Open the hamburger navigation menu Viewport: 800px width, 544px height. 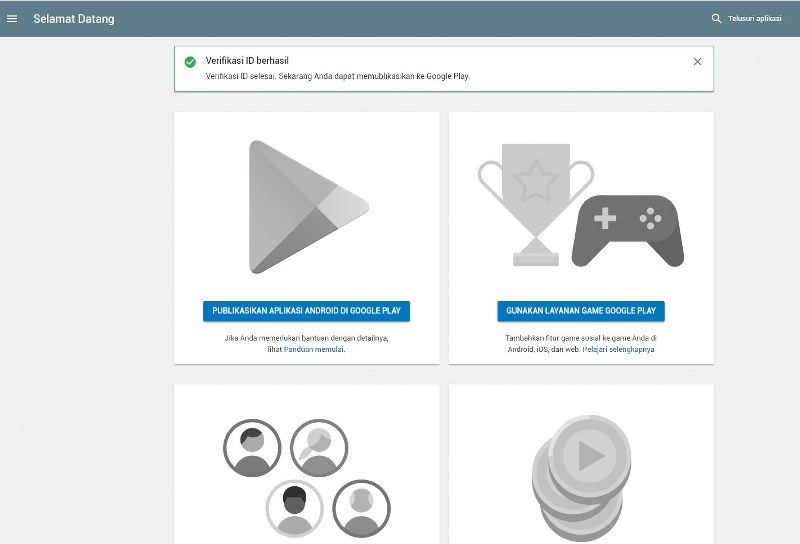pyautogui.click(x=12, y=18)
